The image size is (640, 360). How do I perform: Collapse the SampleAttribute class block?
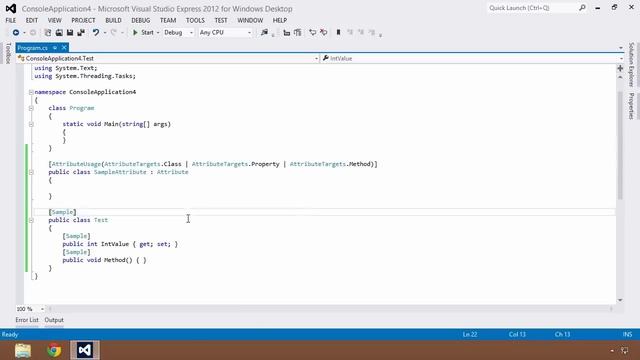pyautogui.click(x=31, y=172)
